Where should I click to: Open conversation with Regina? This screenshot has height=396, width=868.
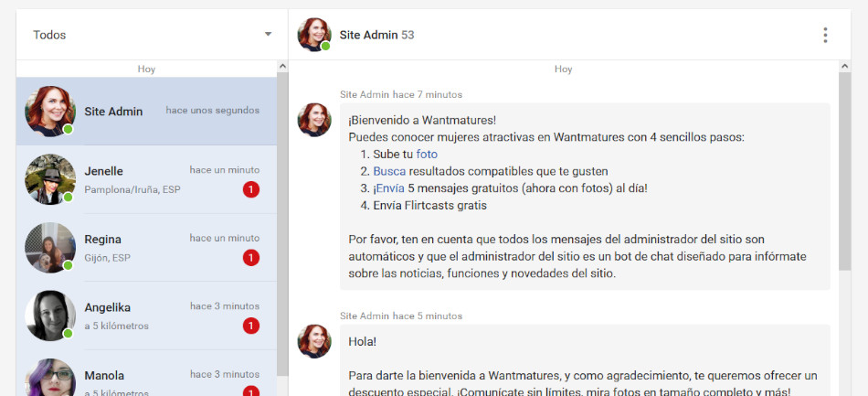pyautogui.click(x=147, y=248)
